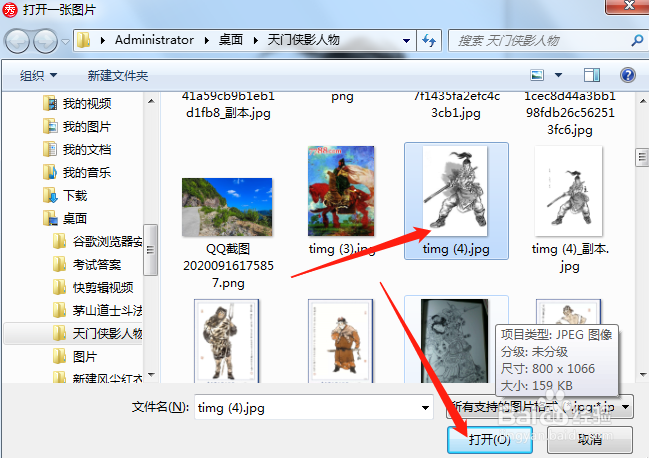Select 我的视频 in navigation pane

coord(77,103)
